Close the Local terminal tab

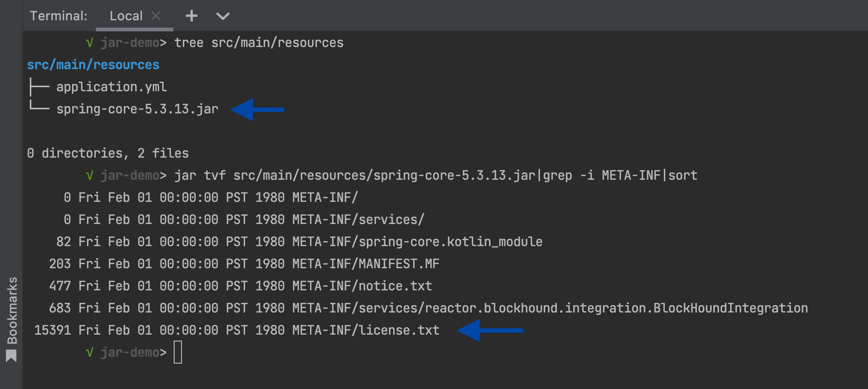pos(156,16)
